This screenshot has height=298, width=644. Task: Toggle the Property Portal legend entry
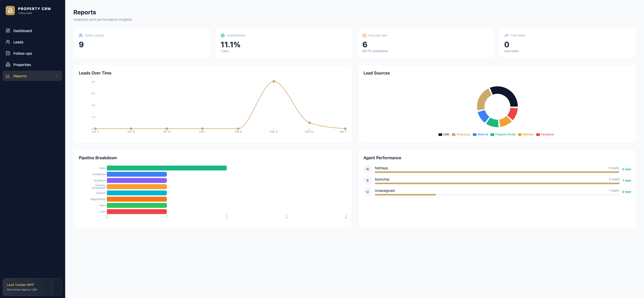503,134
